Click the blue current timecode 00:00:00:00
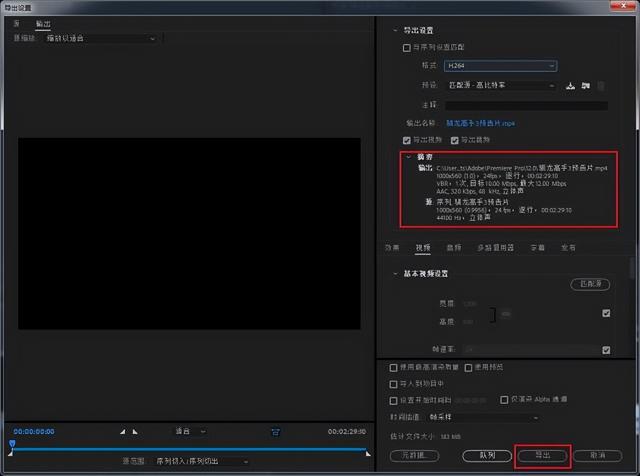The image size is (640, 476). pyautogui.click(x=34, y=432)
